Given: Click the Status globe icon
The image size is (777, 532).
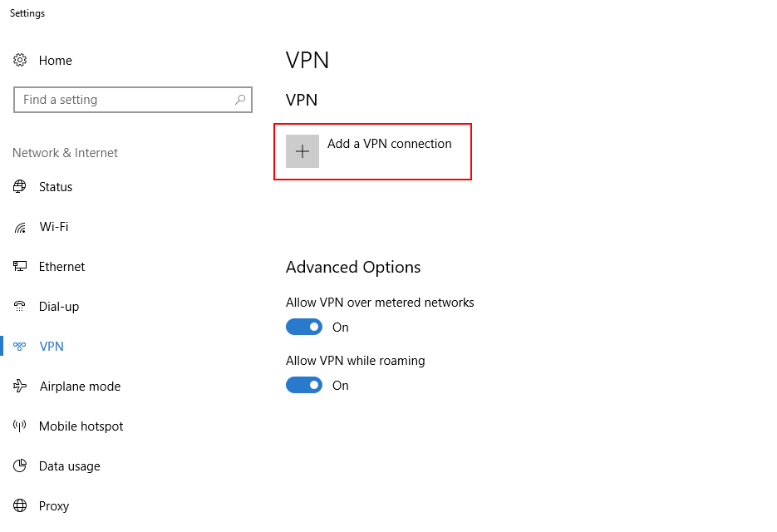Looking at the screenshot, I should [20, 186].
